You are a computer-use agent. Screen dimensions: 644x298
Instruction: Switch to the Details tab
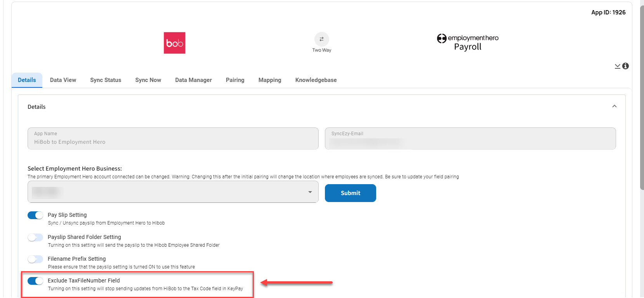coord(27,80)
